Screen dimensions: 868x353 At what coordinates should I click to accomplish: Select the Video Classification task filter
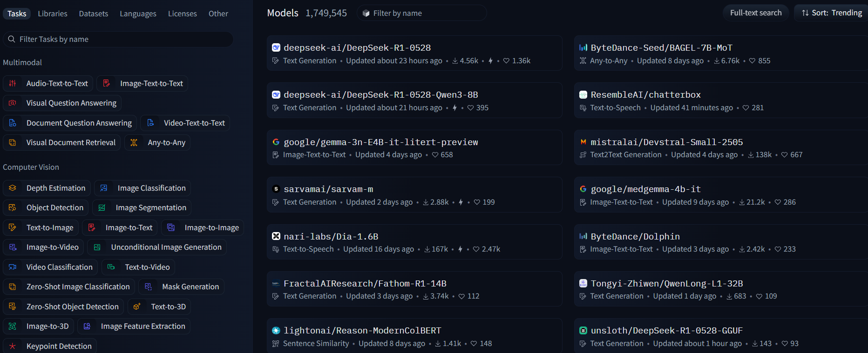(50, 267)
